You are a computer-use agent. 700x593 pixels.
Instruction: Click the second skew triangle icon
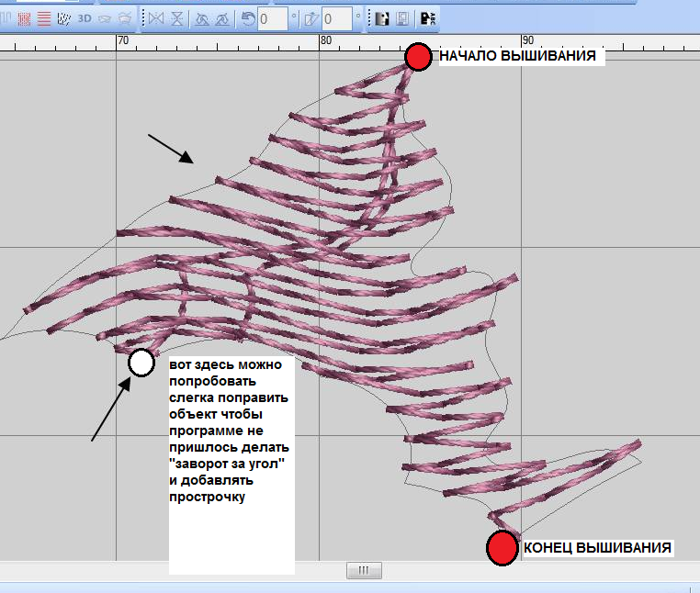222,17
